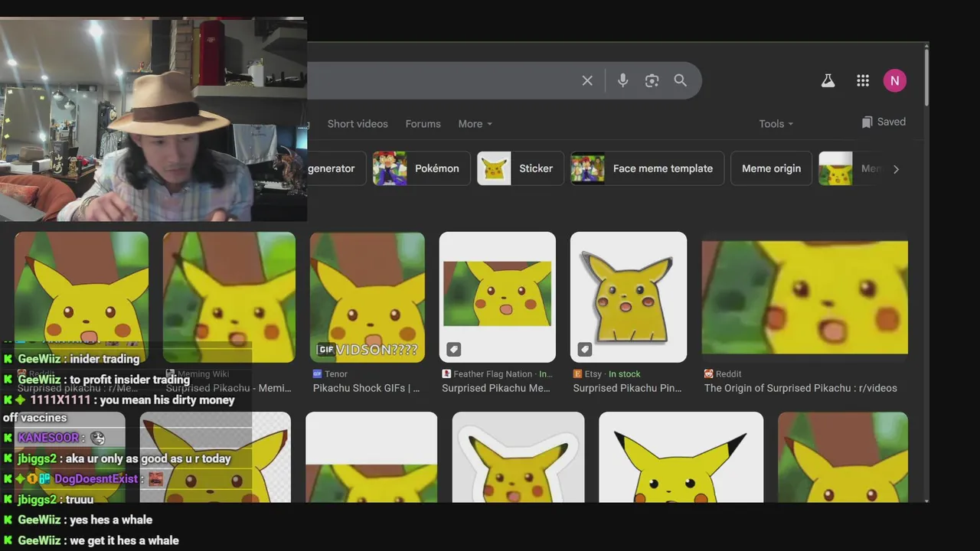Switch to the Forums tab
The image size is (980, 551).
[423, 123]
